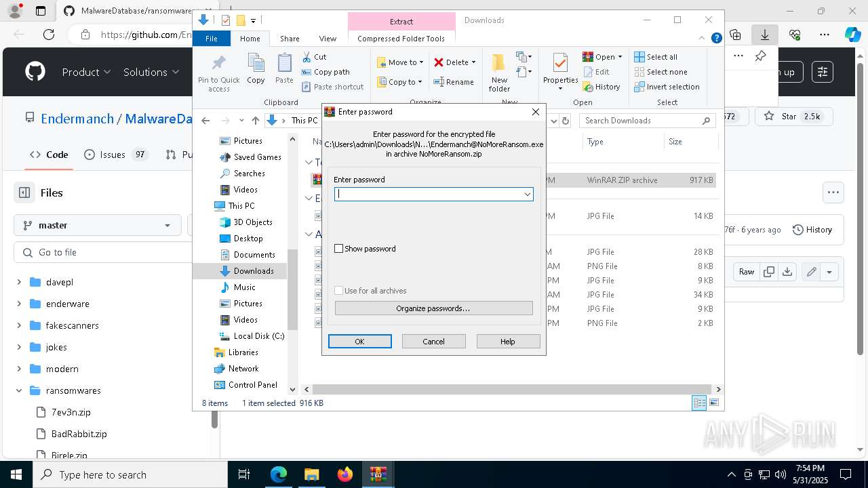868x488 pixels.
Task: Select Desktop in navigation pane
Action: [x=241, y=239]
